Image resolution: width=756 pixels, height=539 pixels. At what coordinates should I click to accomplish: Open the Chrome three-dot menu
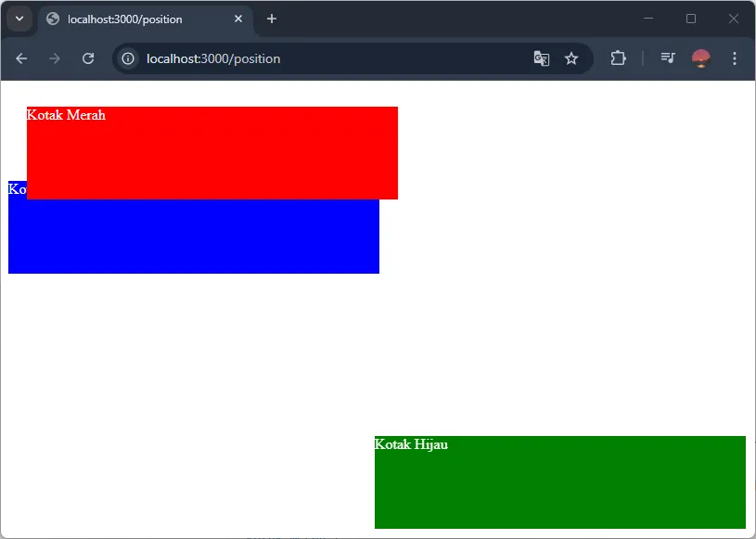[x=735, y=58]
